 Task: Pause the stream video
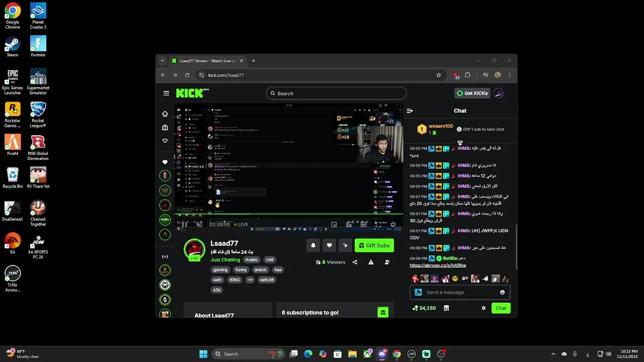click(x=185, y=224)
